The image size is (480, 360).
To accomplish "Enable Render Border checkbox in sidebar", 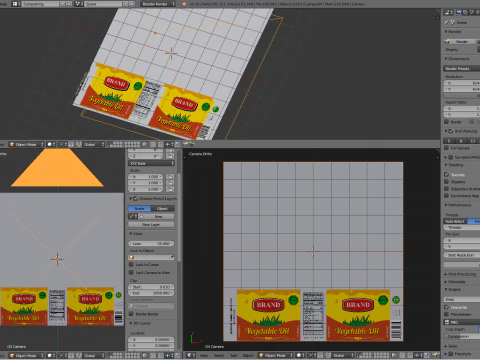I will pos(131,314).
